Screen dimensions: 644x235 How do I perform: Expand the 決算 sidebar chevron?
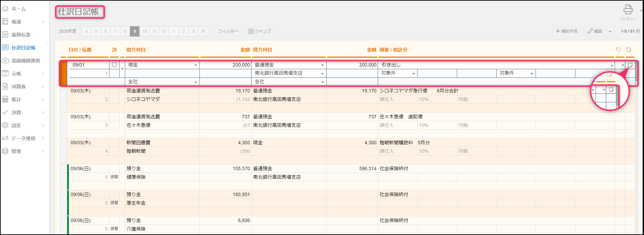(43, 112)
